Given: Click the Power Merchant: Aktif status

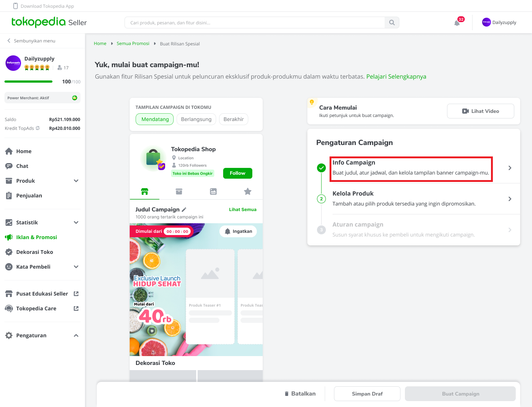Looking at the screenshot, I should pyautogui.click(x=42, y=98).
